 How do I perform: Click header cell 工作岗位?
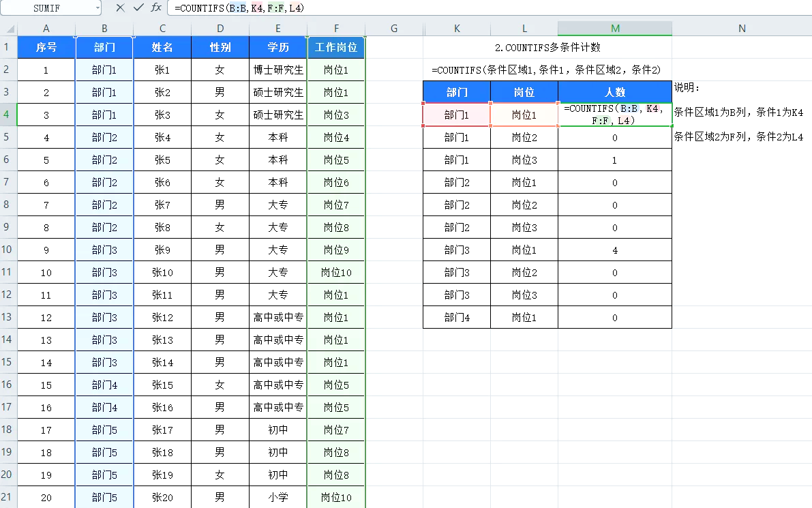(x=336, y=47)
